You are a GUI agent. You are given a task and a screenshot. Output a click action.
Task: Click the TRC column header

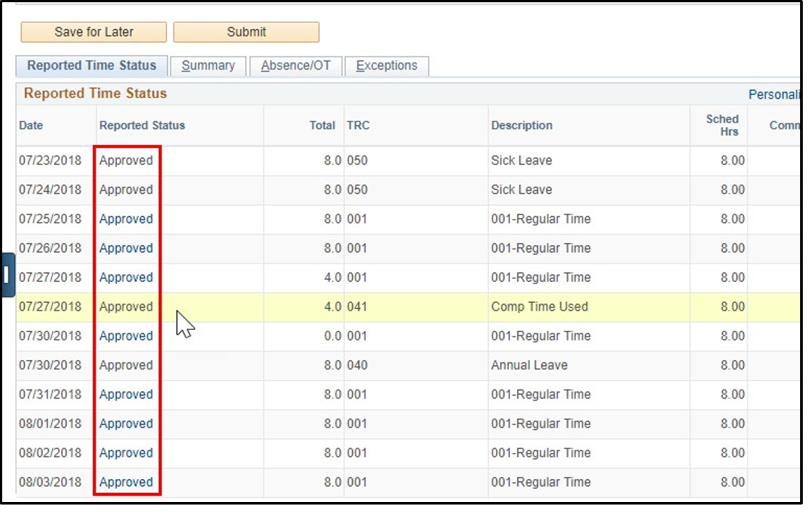359,125
